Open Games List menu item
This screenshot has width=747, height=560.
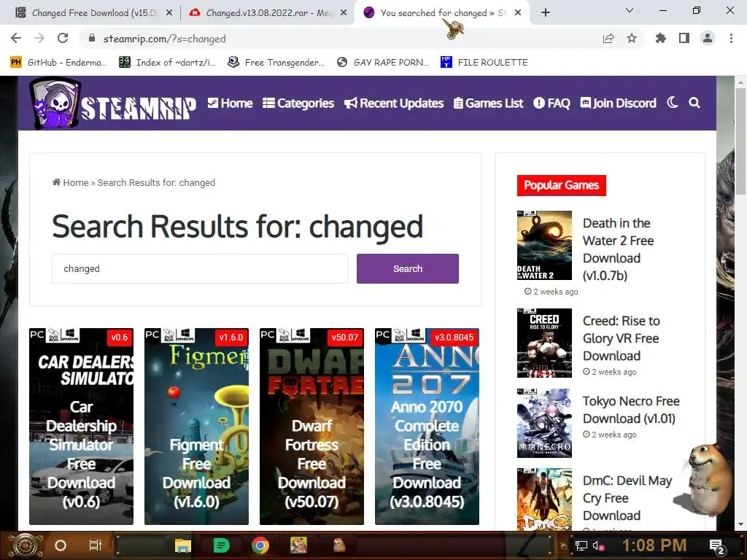point(488,104)
